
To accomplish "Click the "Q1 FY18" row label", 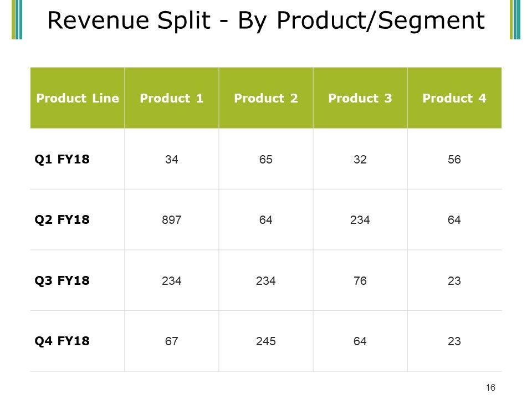I will [62, 160].
